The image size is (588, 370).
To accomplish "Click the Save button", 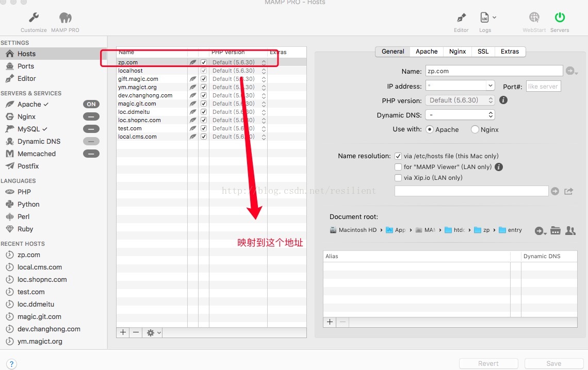I will (554, 363).
